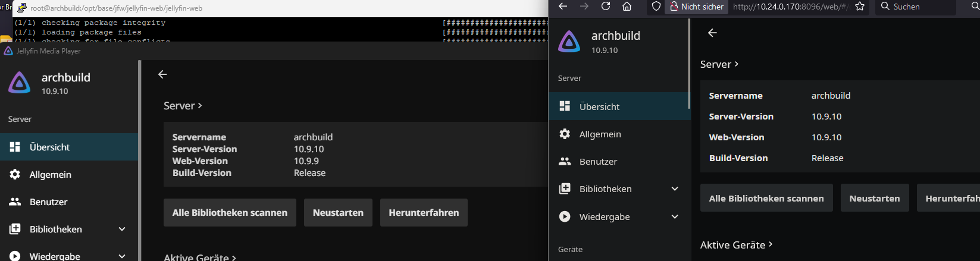Select Übersicht in the Media Player sidebar
The image size is (980, 261).
pyautogui.click(x=50, y=147)
